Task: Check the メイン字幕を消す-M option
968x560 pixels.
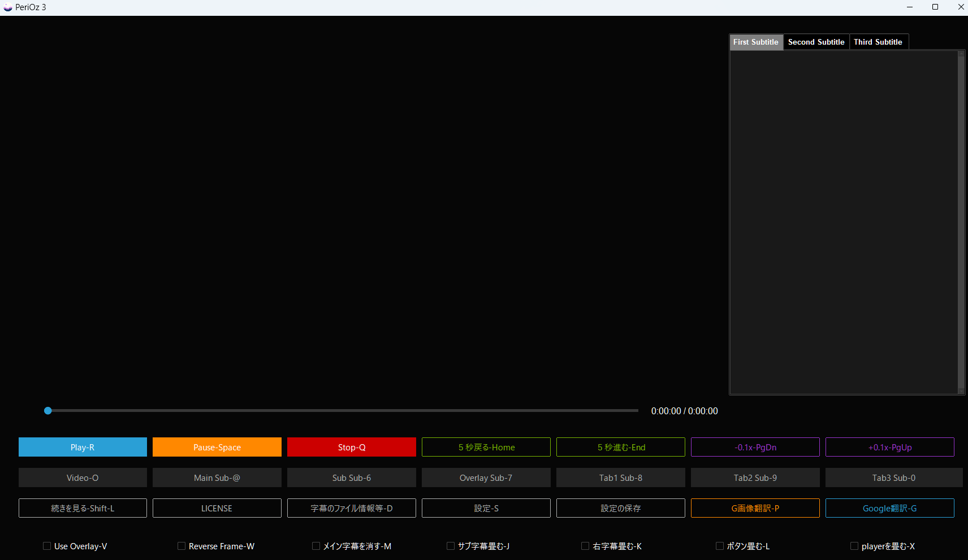Action: [x=316, y=546]
